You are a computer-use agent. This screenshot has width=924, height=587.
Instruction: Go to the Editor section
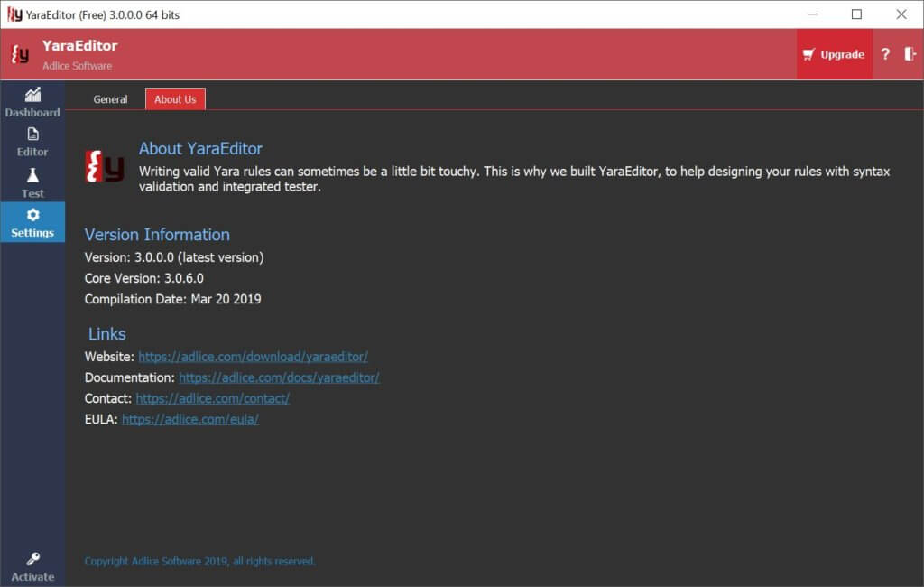tap(32, 142)
